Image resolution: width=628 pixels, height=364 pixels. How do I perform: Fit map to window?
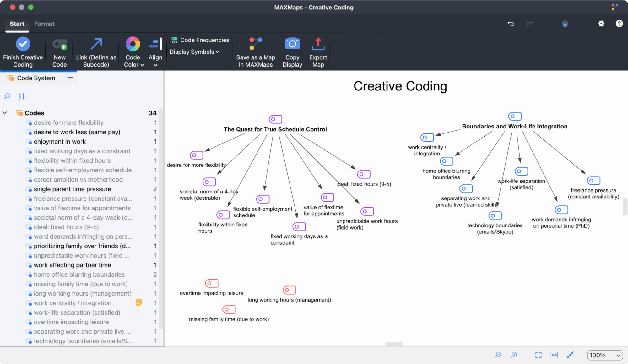pyautogui.click(x=538, y=355)
